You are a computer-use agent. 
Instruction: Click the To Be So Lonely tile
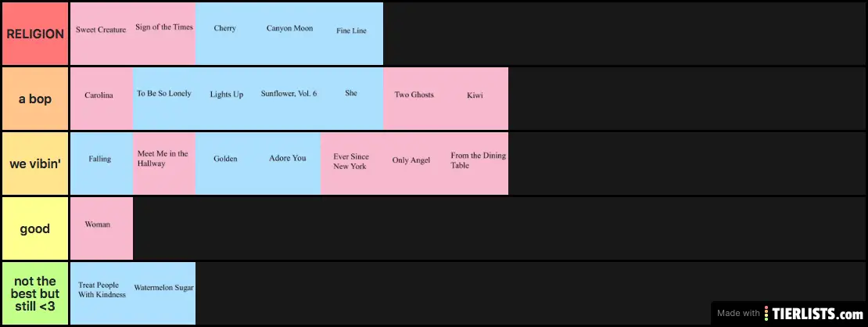point(164,98)
